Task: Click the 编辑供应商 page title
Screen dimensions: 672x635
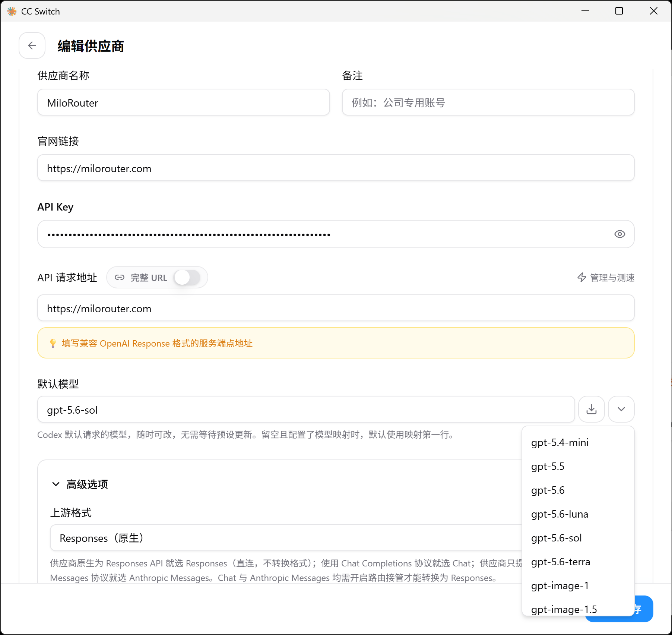Action: coord(91,46)
